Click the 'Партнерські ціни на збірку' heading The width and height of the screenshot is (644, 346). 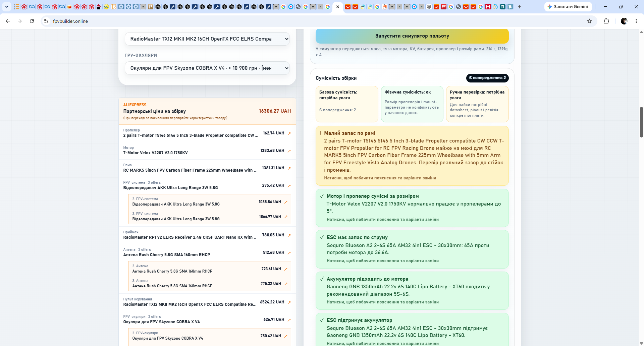(154, 111)
